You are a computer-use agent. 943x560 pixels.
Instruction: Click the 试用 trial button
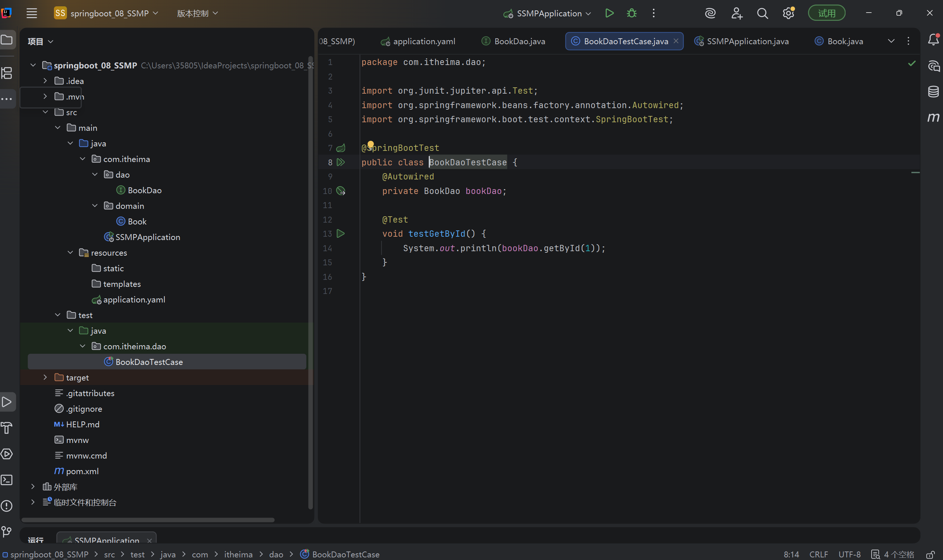826,14
